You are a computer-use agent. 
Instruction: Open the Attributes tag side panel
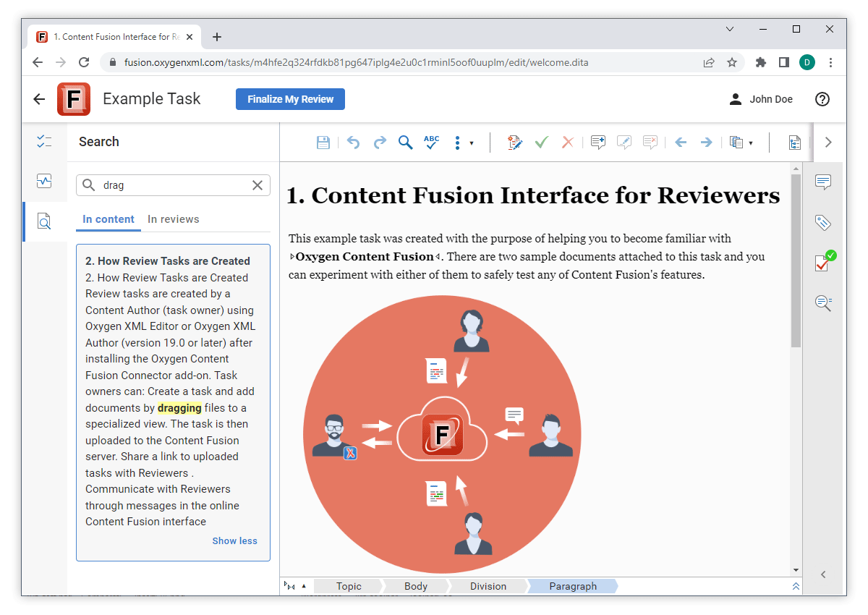click(x=823, y=223)
